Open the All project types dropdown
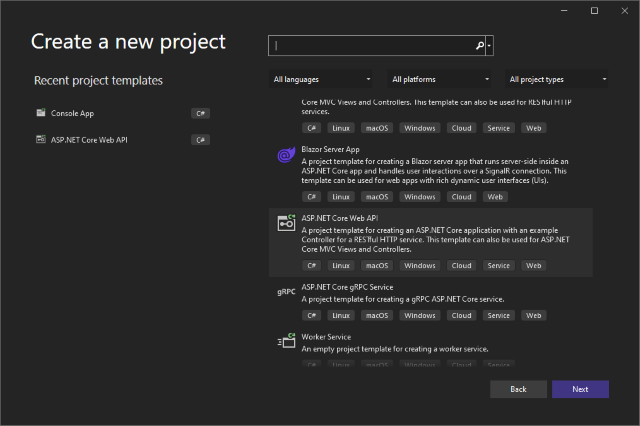Screen dimensions: 640x426 click(557, 79)
